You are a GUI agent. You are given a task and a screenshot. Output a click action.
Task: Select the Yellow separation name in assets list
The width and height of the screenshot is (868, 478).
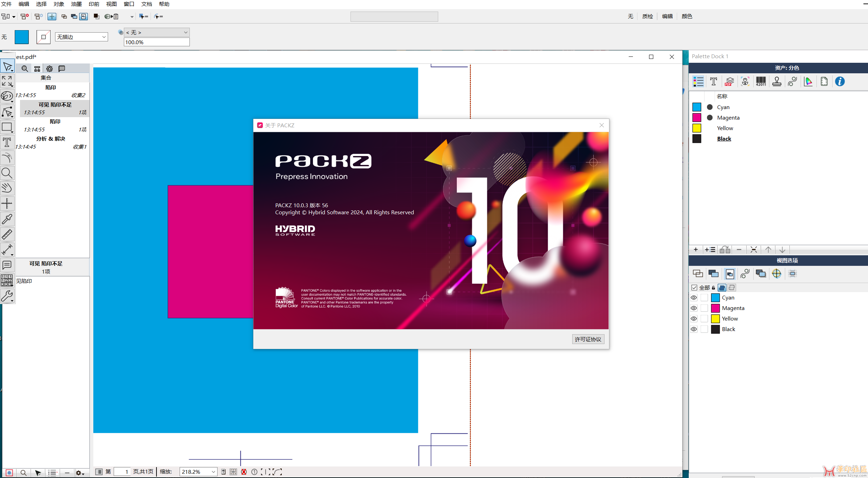[725, 128]
